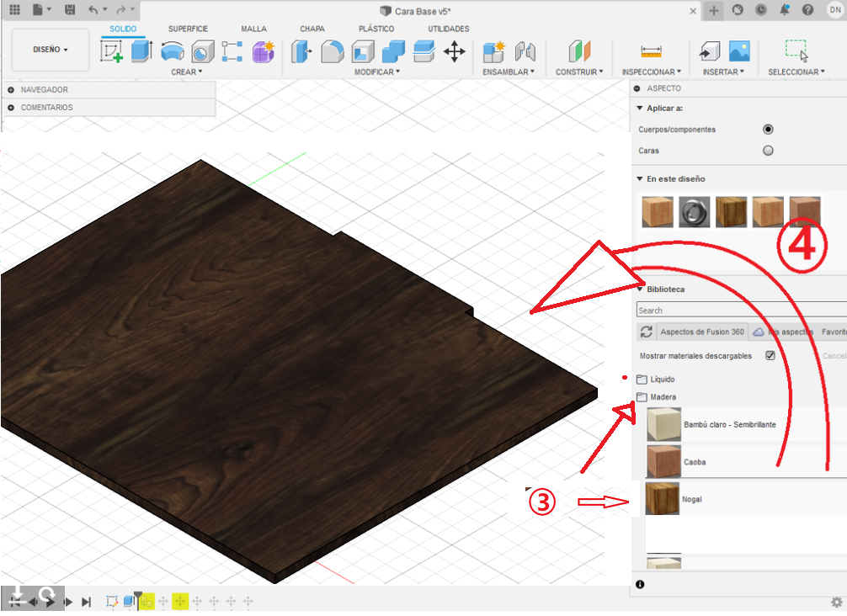Screen dimensions: 847x616
Task: Activate the Select tool icon
Action: [x=796, y=50]
